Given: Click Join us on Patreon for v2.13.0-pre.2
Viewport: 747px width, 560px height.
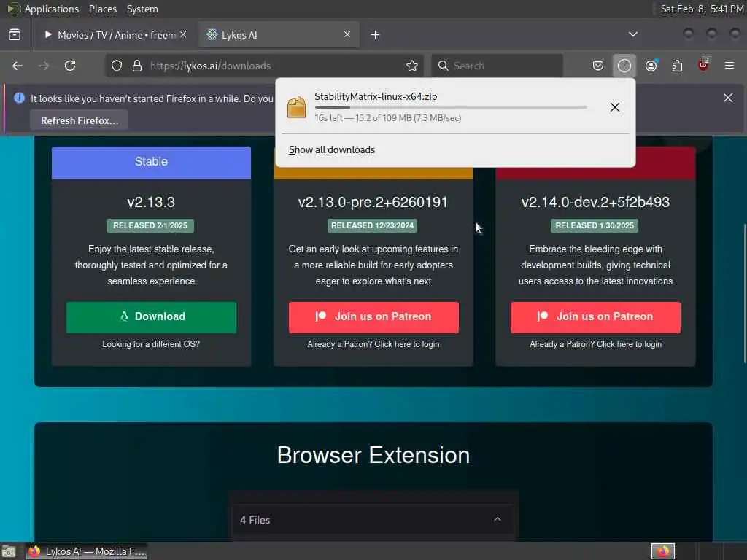Looking at the screenshot, I should click(373, 316).
